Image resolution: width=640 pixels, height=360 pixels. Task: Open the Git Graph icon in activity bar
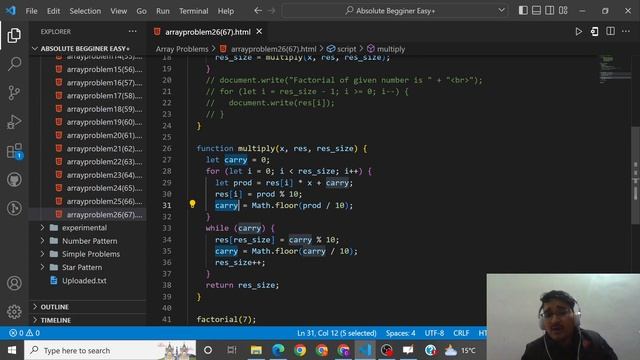point(14,208)
